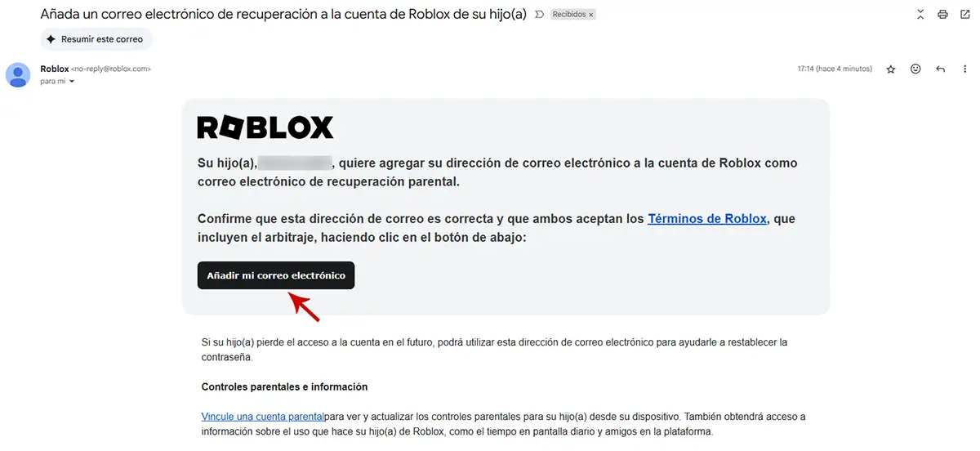This screenshot has width=980, height=451.
Task: Click the print email icon
Action: [x=942, y=15]
